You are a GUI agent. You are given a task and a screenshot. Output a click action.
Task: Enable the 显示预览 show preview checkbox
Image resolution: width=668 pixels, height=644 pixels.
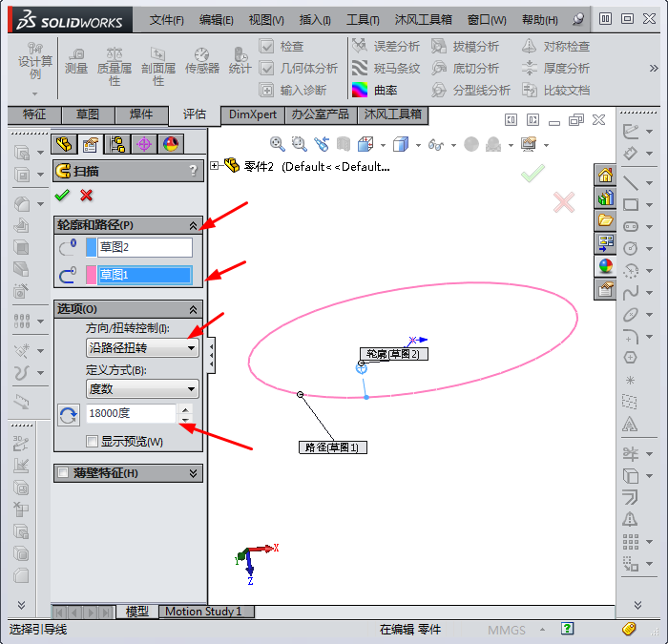click(x=93, y=442)
